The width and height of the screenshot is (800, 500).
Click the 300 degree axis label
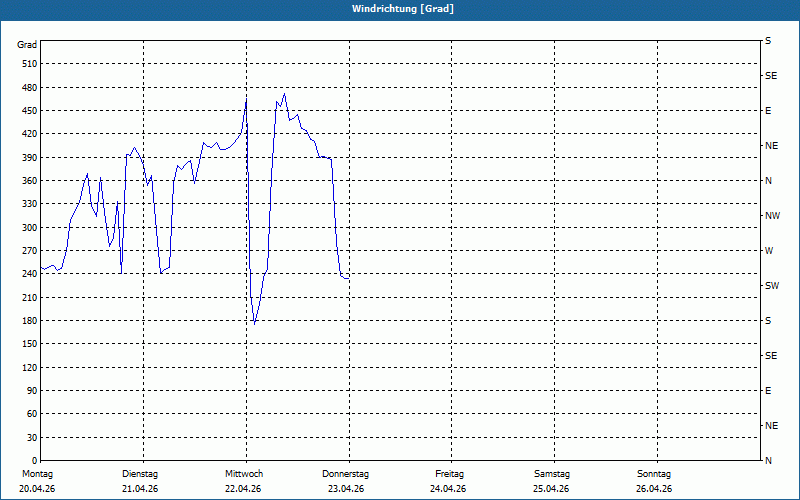(x=30, y=228)
